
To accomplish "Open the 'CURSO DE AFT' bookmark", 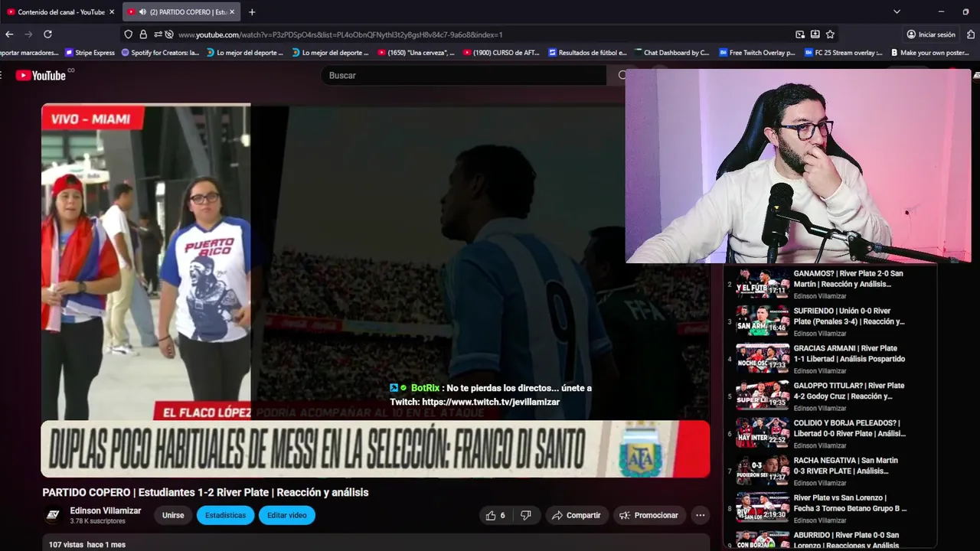I will tap(501, 53).
